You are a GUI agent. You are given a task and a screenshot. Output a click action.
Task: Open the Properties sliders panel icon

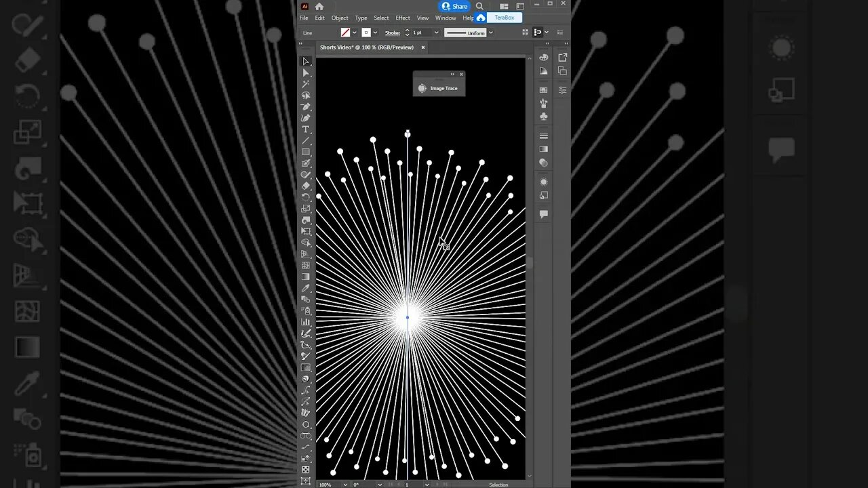[562, 89]
